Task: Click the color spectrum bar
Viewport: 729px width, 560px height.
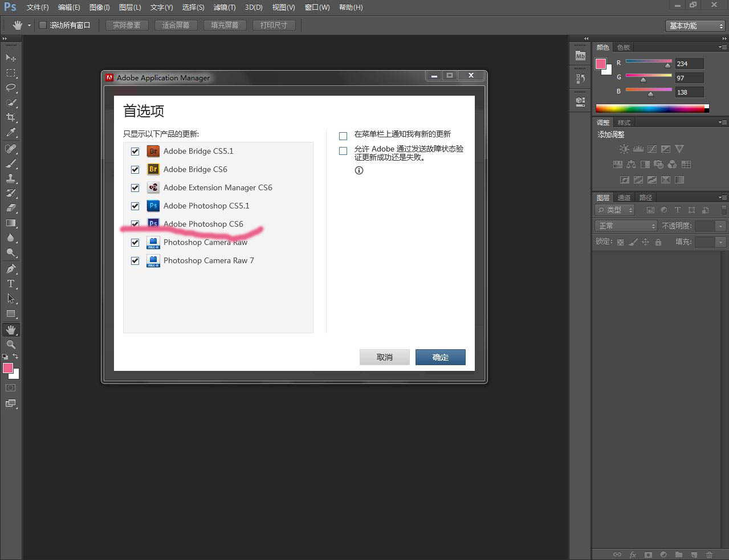Action: coord(650,108)
